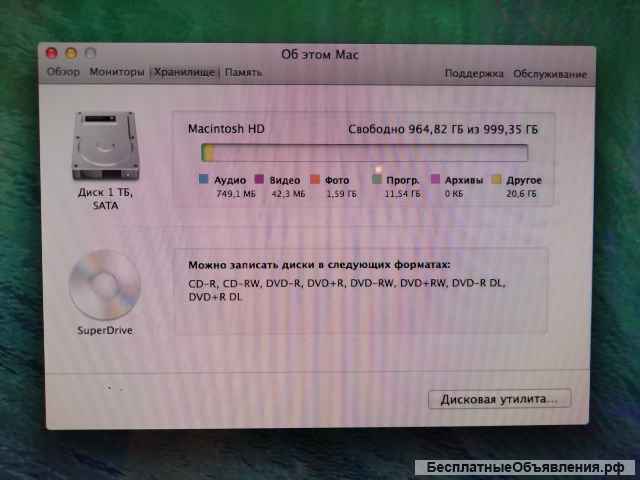The width and height of the screenshot is (640, 480).
Task: Click the SuperDrive label
Action: coord(105,330)
